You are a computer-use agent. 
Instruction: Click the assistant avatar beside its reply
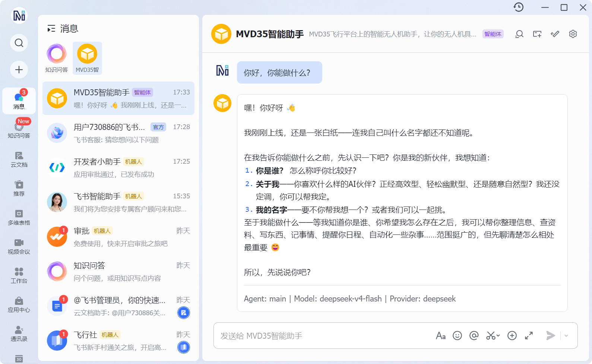point(222,103)
